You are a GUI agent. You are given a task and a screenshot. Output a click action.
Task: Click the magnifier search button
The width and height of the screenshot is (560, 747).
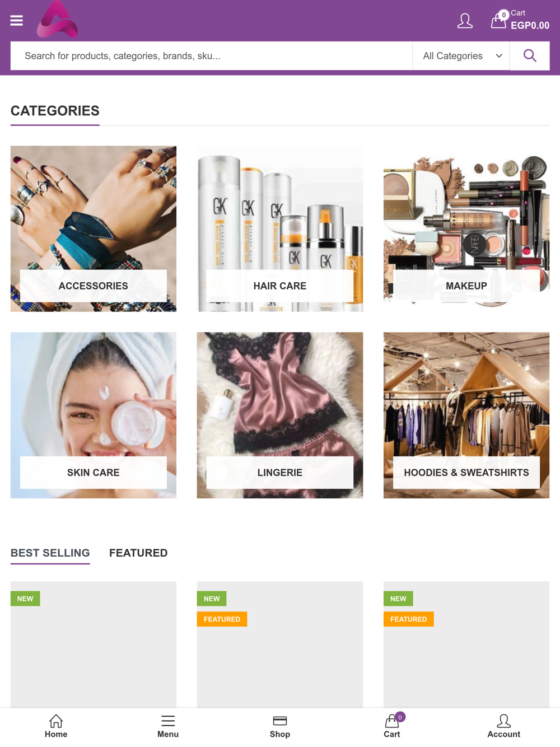pyautogui.click(x=530, y=56)
